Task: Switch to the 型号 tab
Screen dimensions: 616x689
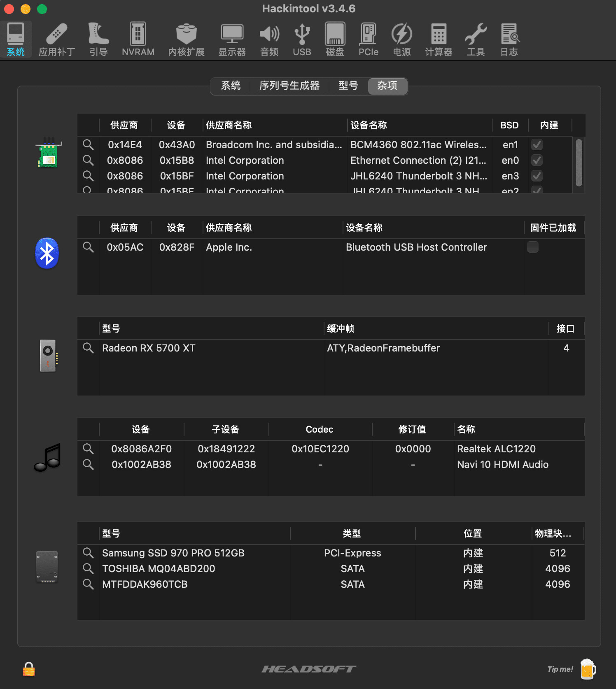Action: pos(348,86)
